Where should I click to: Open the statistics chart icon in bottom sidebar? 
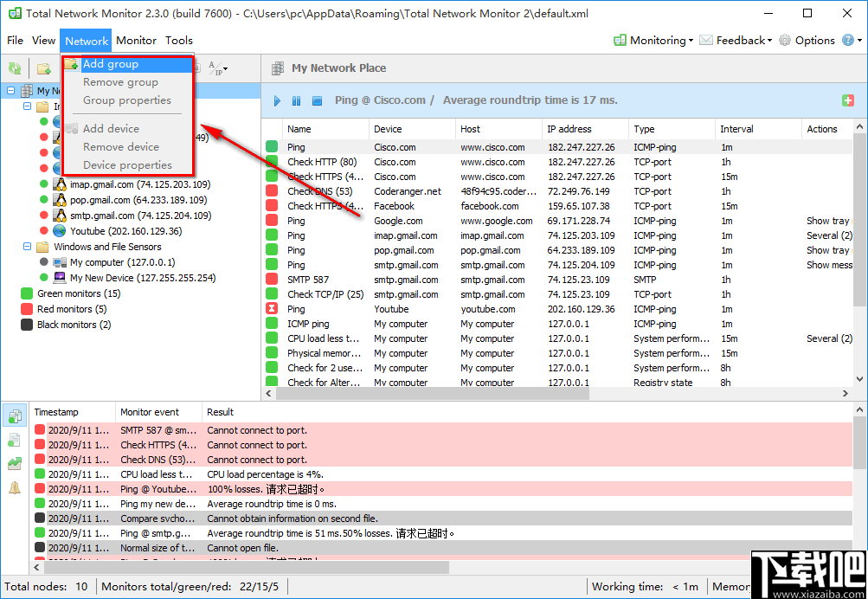[15, 463]
